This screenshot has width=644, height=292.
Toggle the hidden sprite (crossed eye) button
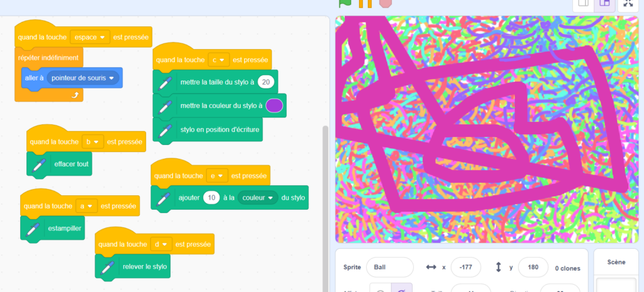coord(401,289)
